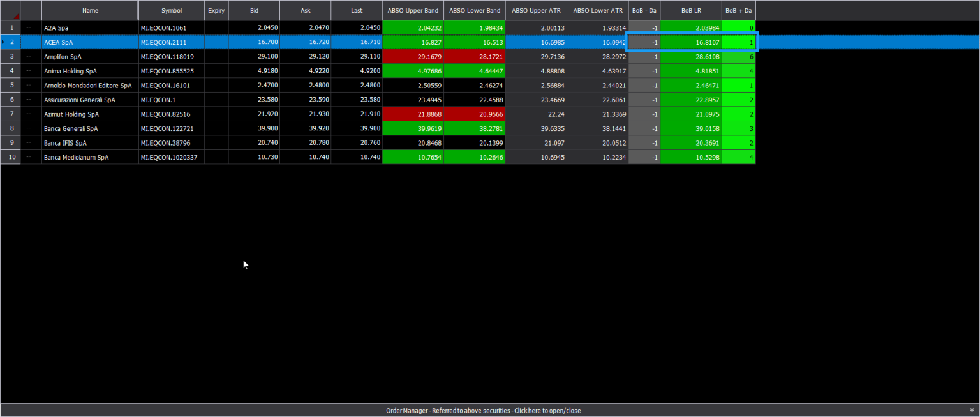The image size is (980, 417).
Task: Select row header number 10
Action: click(x=11, y=157)
